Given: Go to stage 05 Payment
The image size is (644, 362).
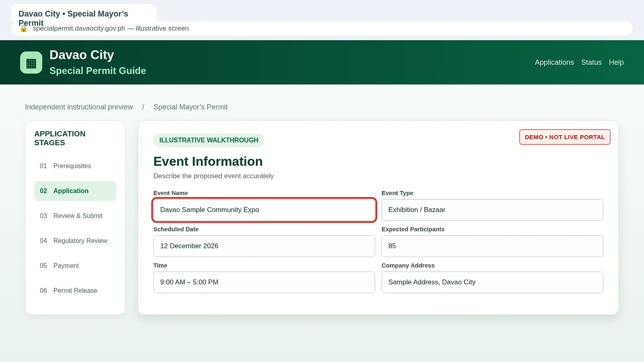Looking at the screenshot, I should pyautogui.click(x=75, y=265).
